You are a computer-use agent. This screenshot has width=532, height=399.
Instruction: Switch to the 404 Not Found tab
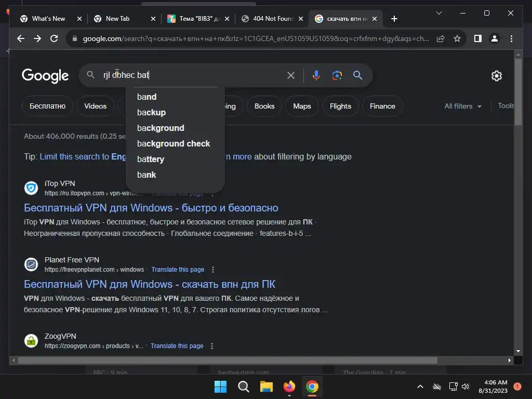[273, 19]
